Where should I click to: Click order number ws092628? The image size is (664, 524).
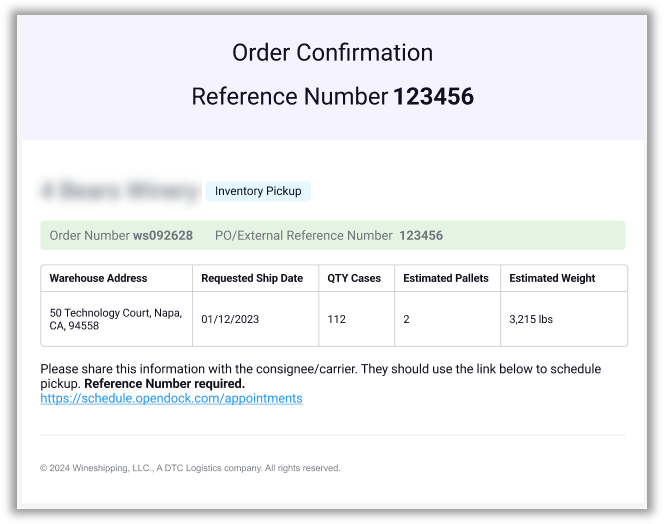click(163, 236)
